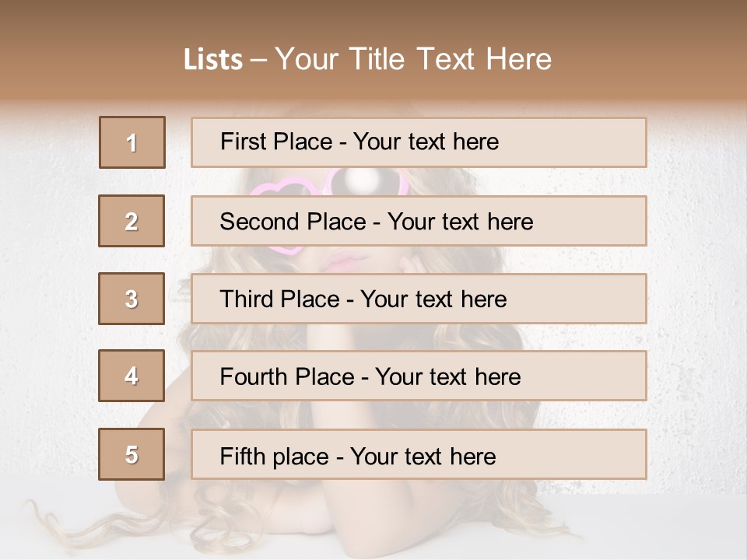Click the dash in the slide title
This screenshot has width=747, height=560.
click(258, 59)
